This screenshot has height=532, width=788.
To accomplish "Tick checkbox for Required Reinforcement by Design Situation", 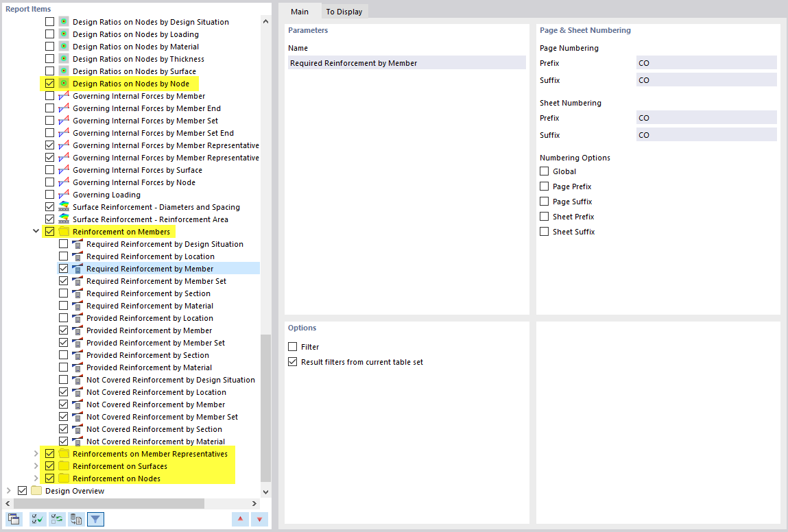I will [63, 243].
